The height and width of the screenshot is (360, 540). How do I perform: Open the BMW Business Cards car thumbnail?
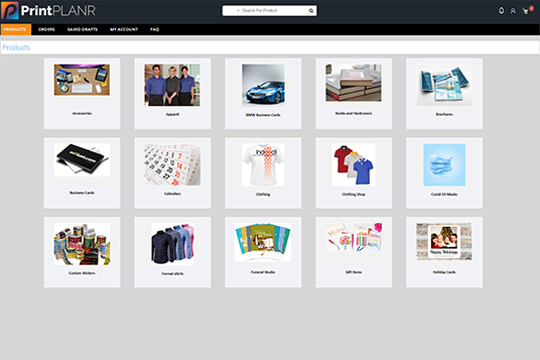pos(263,85)
